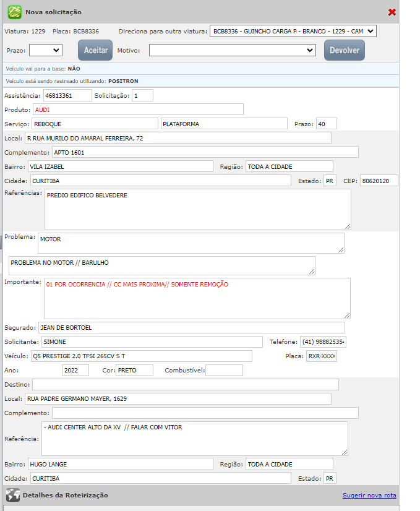Image resolution: width=420 pixels, height=511 pixels.
Task: Click the PLATAFORMA service type field
Action: (223, 124)
